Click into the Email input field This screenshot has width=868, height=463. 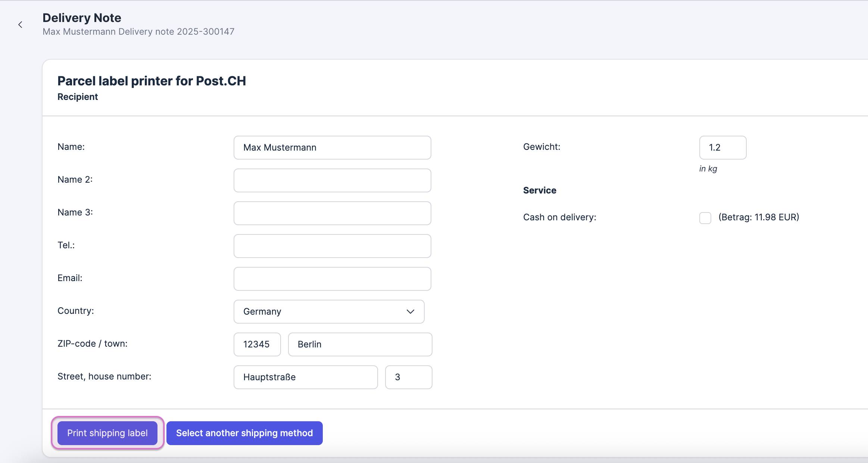point(332,279)
